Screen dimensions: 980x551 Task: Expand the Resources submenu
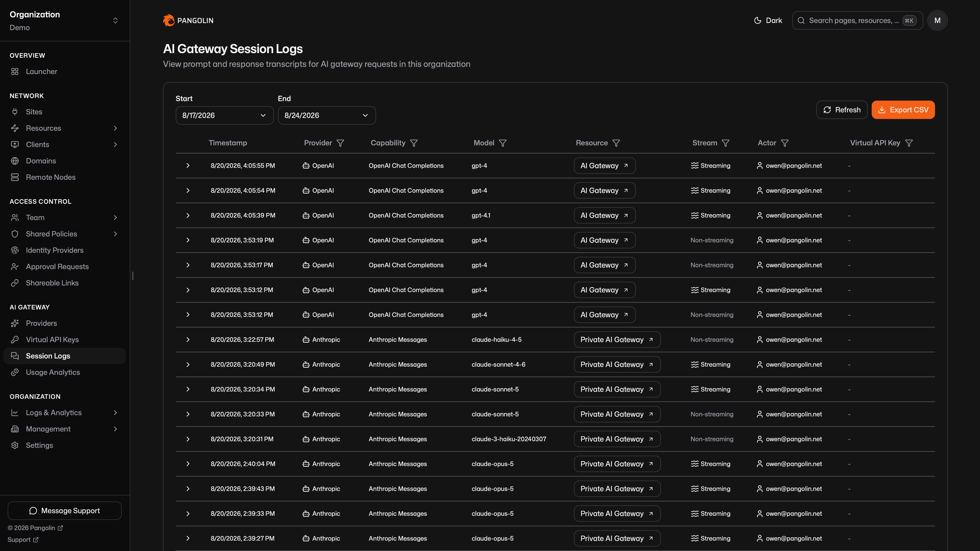coord(65,128)
